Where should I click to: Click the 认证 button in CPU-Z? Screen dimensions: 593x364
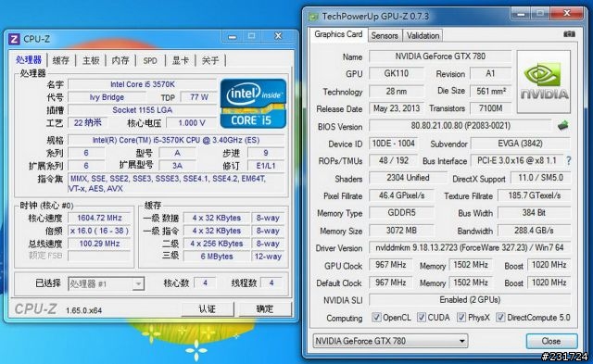click(208, 308)
